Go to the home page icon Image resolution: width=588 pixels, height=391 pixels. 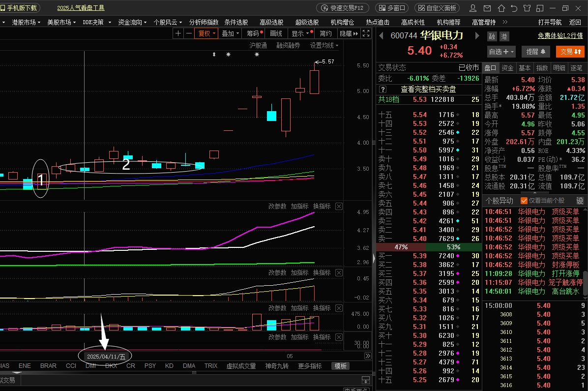pyautogui.click(x=501, y=8)
